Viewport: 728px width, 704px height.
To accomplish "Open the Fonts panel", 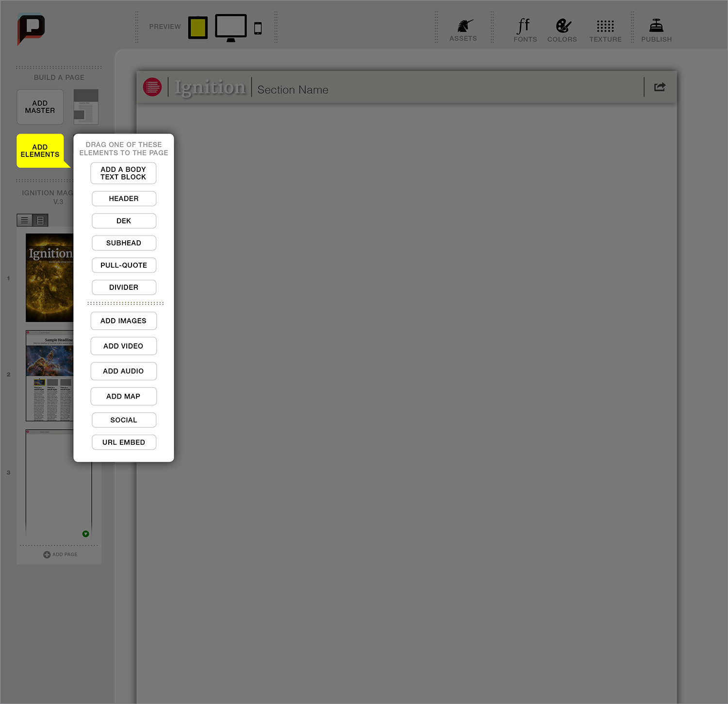I will click(525, 30).
